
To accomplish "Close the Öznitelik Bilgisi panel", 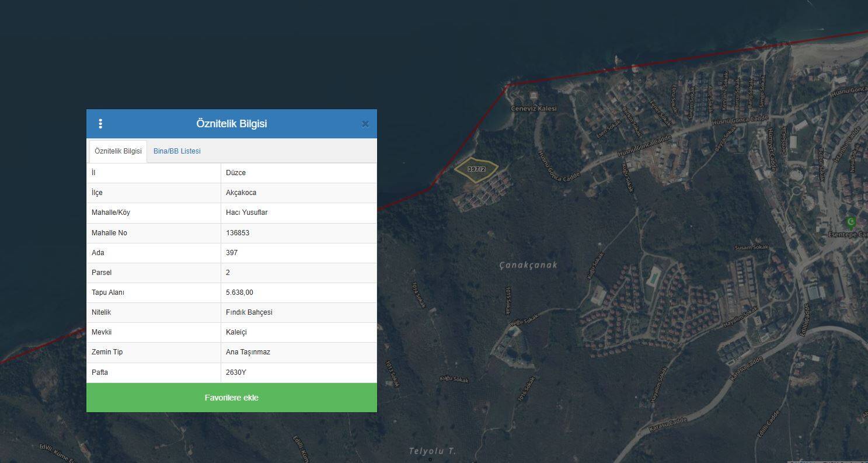I will (x=365, y=124).
